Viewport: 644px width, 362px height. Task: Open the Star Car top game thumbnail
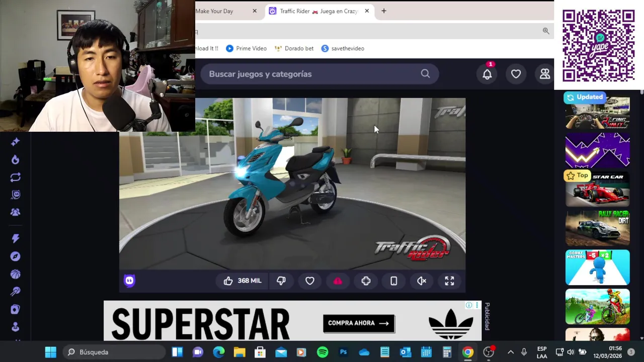click(x=597, y=189)
